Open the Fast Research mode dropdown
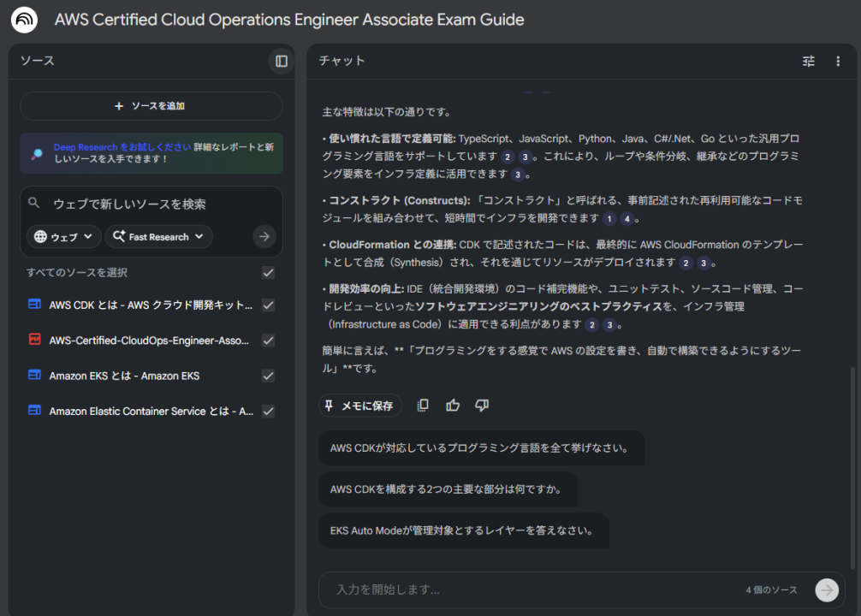The height and width of the screenshot is (616, 861). (x=158, y=237)
